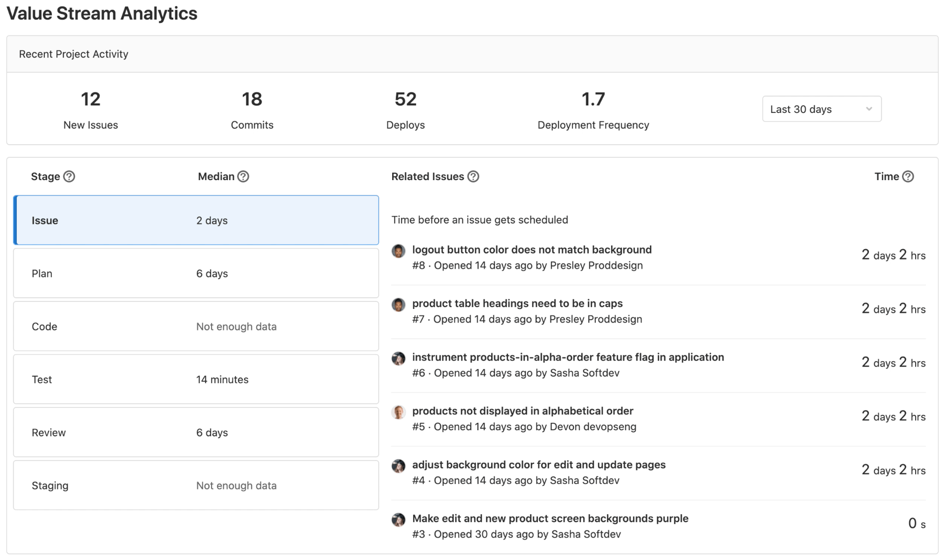Click Presley Proddesign's avatar on issue #8
The height and width of the screenshot is (560, 945).
coord(398,251)
